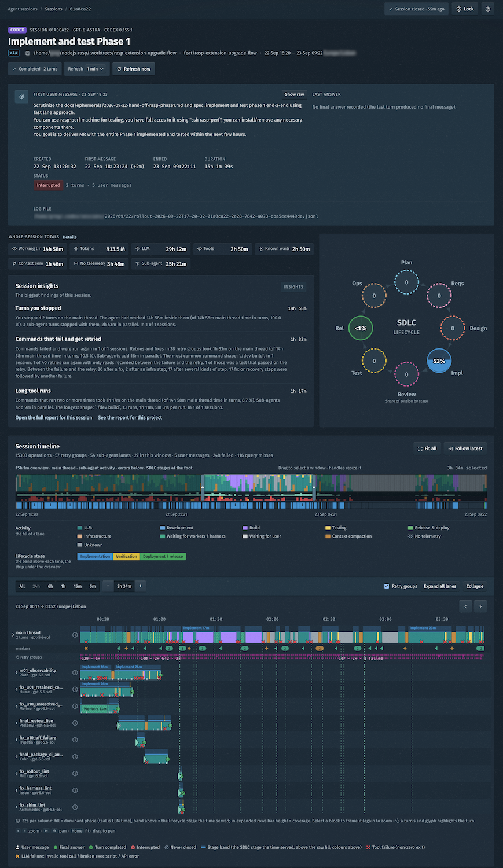Pan timeline right with the next arrow
Screen dimensions: 503x868
click(480, 606)
